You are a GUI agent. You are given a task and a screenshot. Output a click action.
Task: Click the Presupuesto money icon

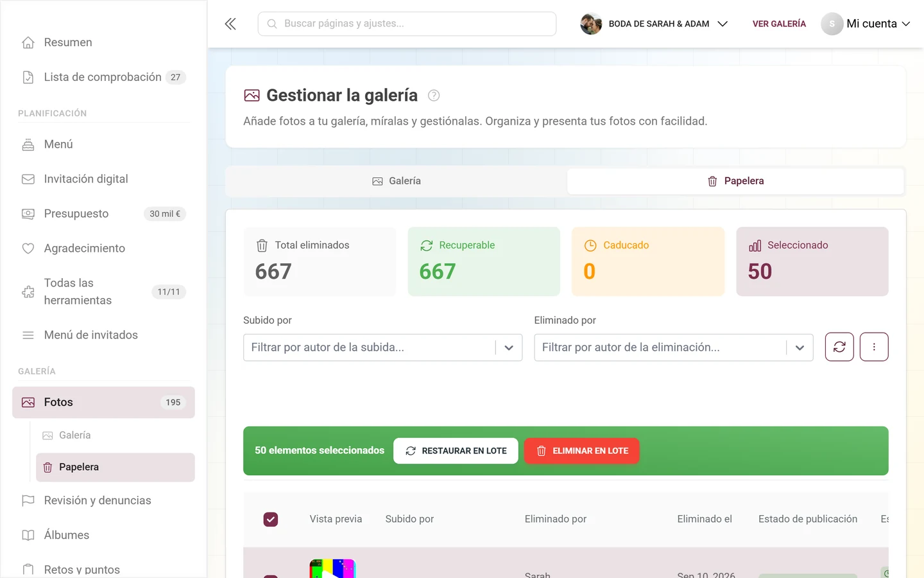point(28,214)
